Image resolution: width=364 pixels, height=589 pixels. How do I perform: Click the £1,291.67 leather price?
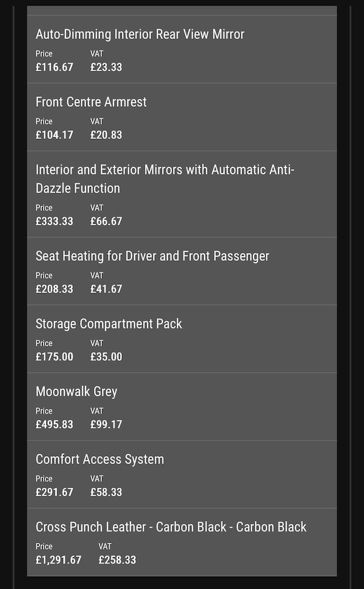pyautogui.click(x=58, y=559)
